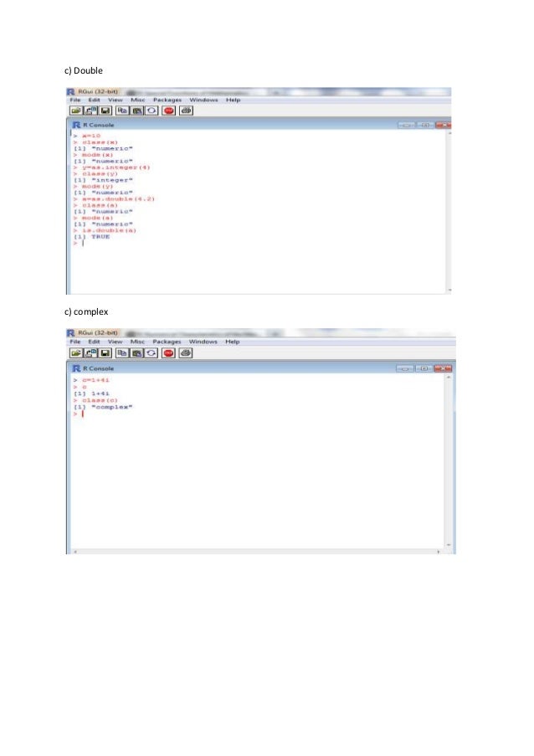This screenshot has width=534, height=756.
Task: Click Copy and paste icon in Double RGui toolbar
Action: click(x=151, y=111)
